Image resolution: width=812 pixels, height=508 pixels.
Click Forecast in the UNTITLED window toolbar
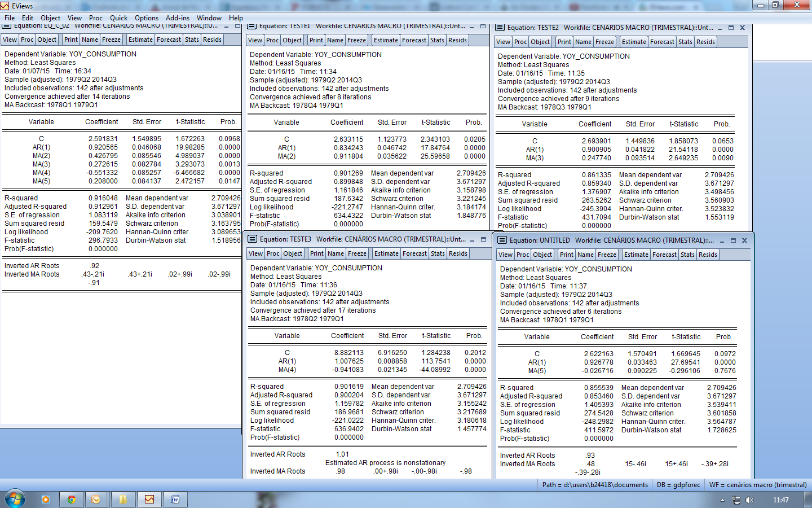pyautogui.click(x=664, y=255)
